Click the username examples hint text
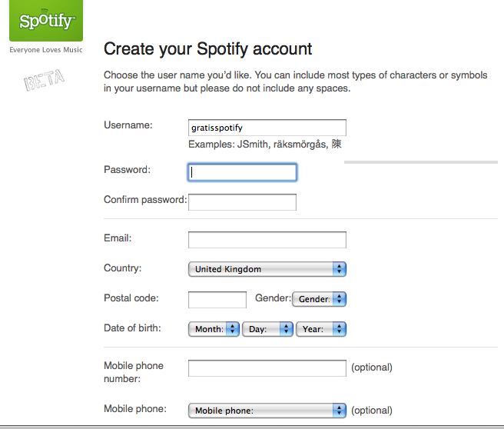The width and height of the screenshot is (504, 429). point(264,145)
